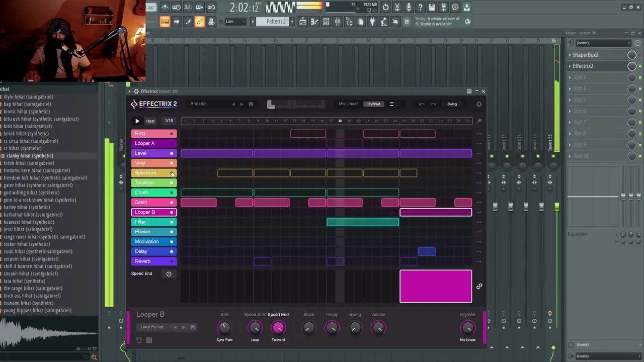Image resolution: width=644 pixels, height=362 pixels.
Task: Expand the Effectrix2 slot arrow in mixer
Action: click(x=570, y=66)
